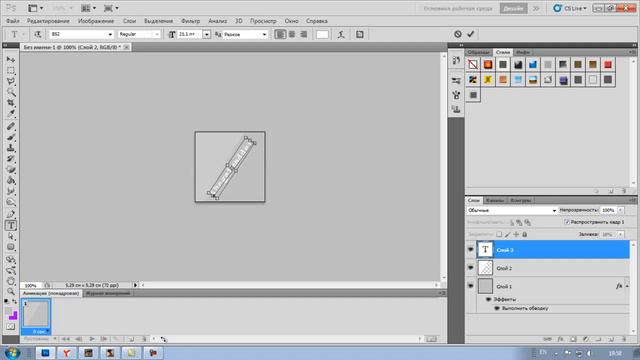Image resolution: width=640 pixels, height=360 pixels.
Task: Toggle lock image pixels brush icon
Action: tap(508, 234)
